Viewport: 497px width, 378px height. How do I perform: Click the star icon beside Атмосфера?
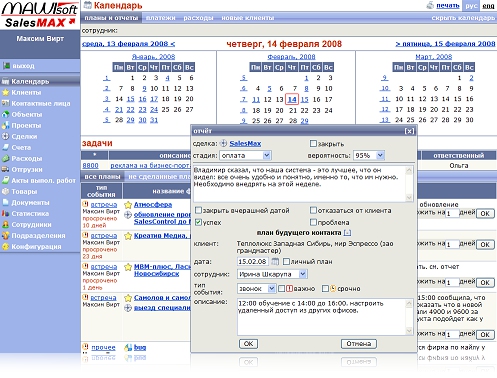point(128,205)
